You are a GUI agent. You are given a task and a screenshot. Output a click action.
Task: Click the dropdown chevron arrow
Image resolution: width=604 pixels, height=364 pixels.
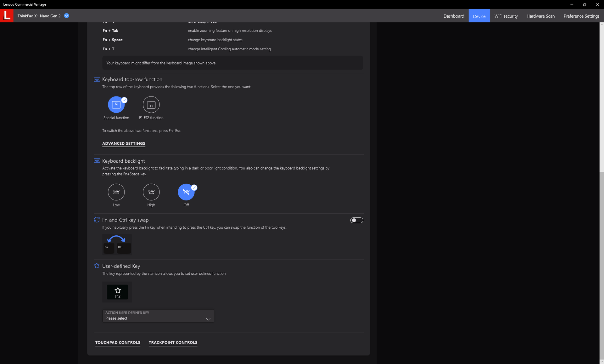(x=208, y=319)
